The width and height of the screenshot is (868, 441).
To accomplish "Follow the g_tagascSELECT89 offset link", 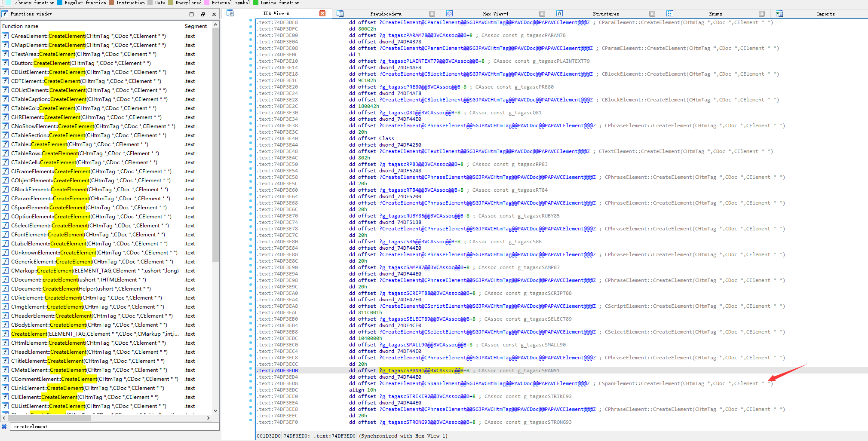I will pos(427,319).
